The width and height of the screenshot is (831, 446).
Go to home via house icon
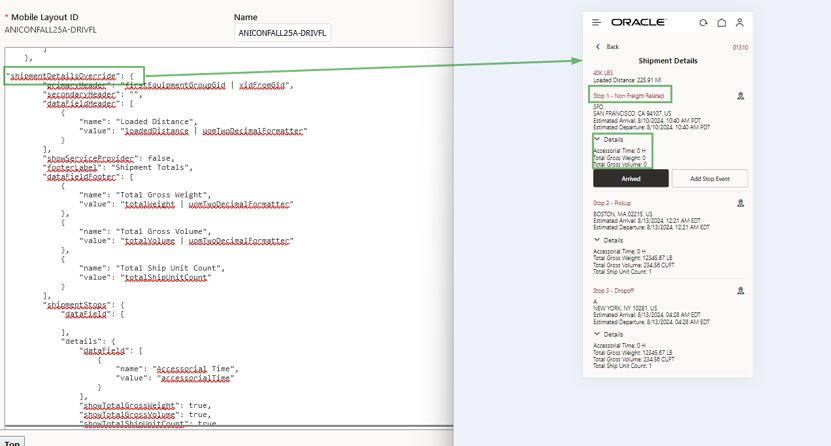point(721,23)
